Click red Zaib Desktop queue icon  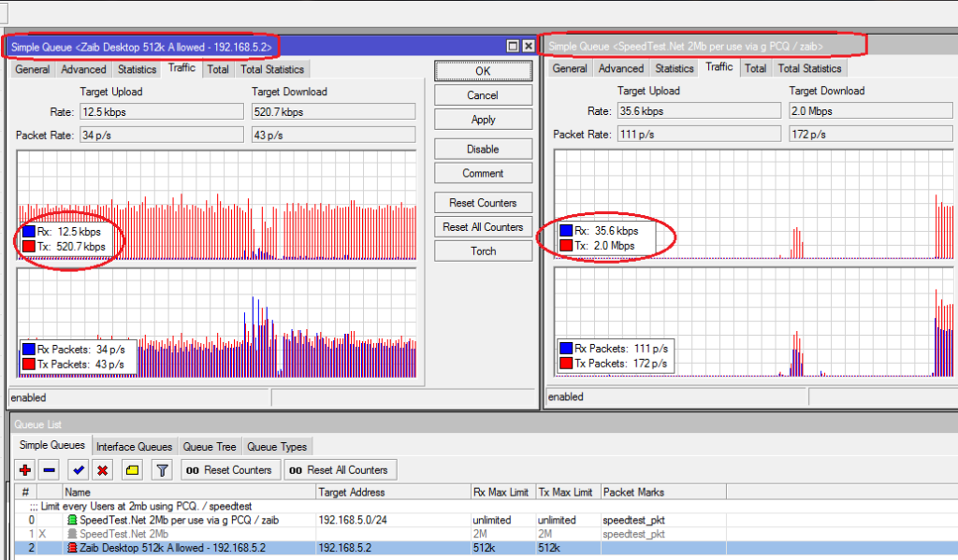click(x=71, y=547)
